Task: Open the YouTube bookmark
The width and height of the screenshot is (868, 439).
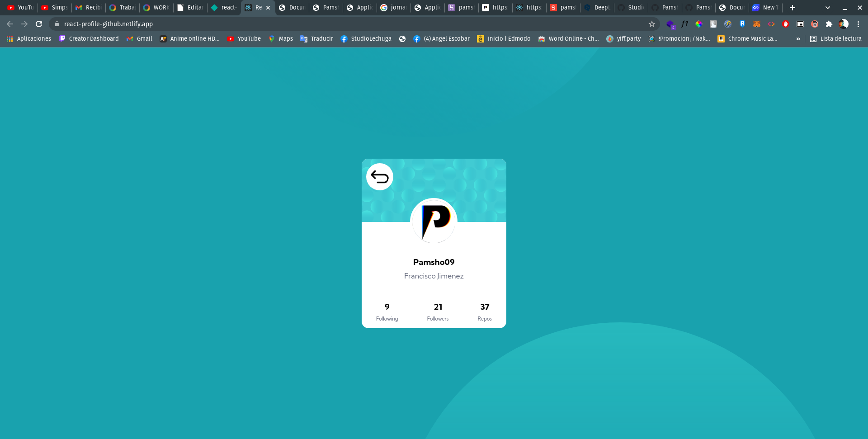Action: point(244,39)
